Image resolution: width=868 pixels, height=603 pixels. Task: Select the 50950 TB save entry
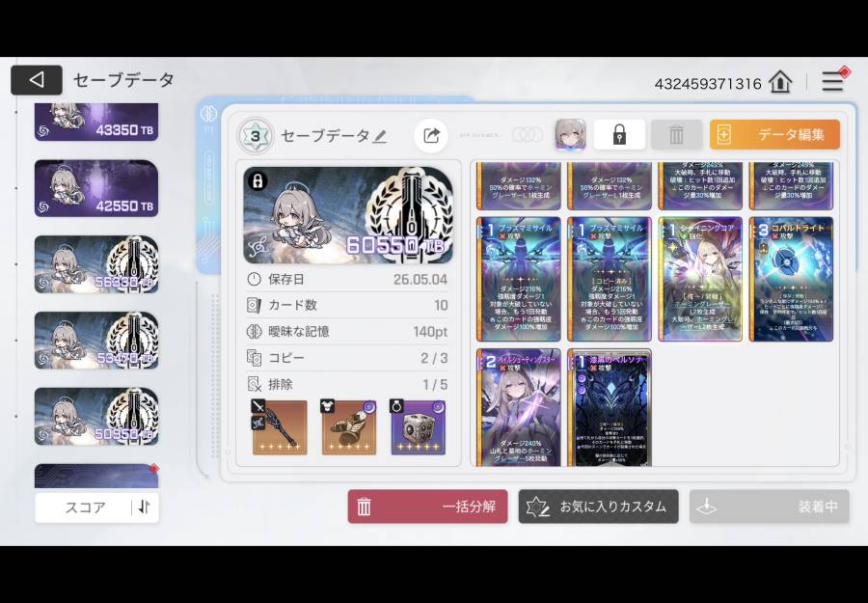coord(96,416)
